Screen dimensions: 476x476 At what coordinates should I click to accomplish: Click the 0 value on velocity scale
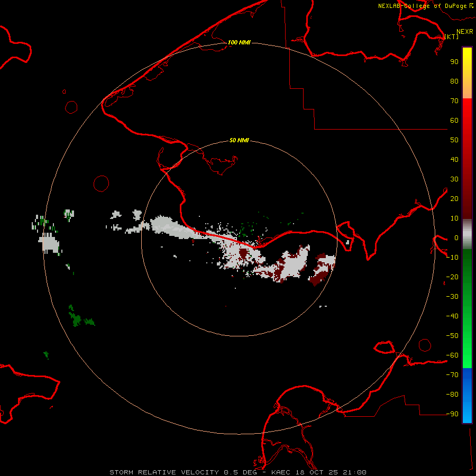point(456,238)
